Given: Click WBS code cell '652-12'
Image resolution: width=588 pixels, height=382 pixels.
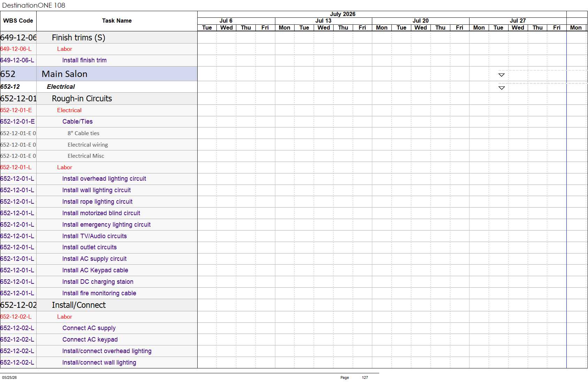Looking at the screenshot, I should (x=18, y=87).
